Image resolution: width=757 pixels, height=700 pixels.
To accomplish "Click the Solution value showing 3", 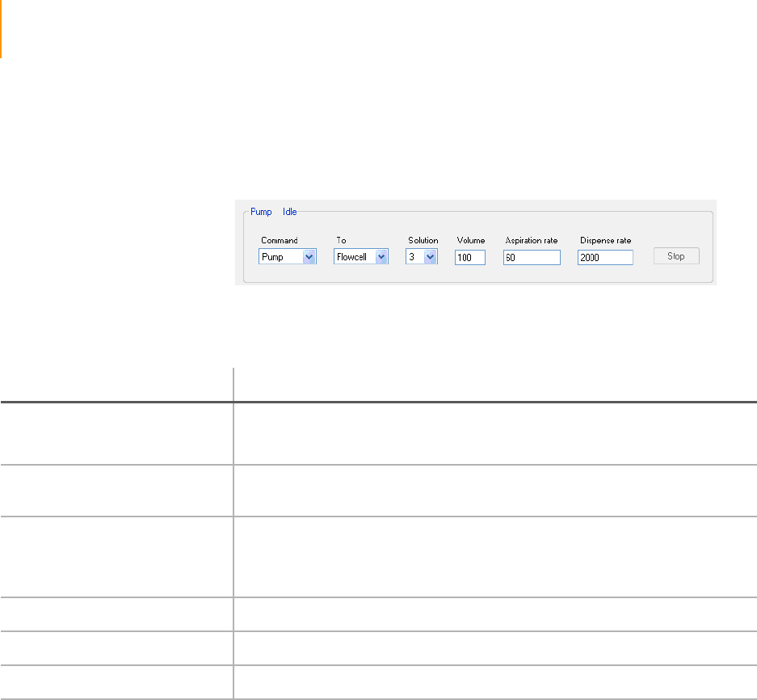I will 413,257.
